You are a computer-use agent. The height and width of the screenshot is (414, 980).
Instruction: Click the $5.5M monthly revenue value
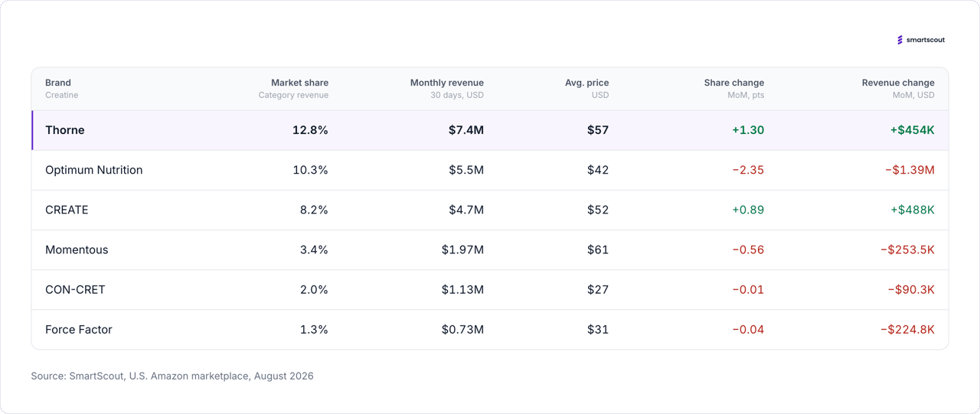coord(466,170)
